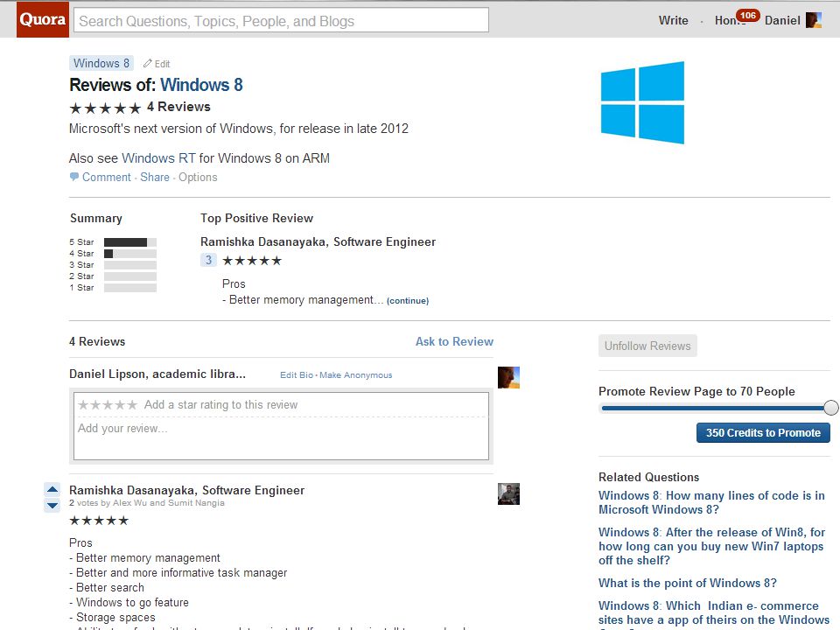Click the Promote Review slider handle
840x630 pixels.
pos(831,408)
